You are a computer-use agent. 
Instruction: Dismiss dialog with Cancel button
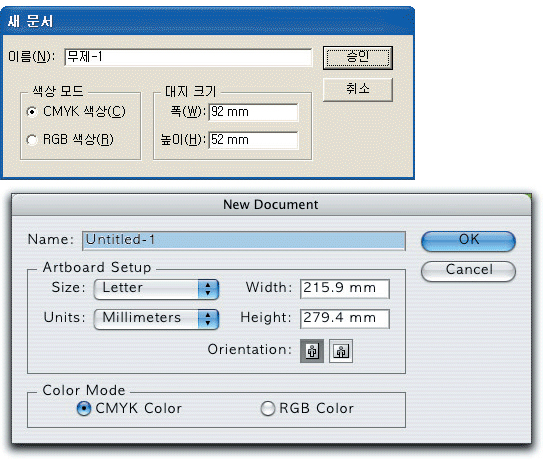click(x=469, y=271)
